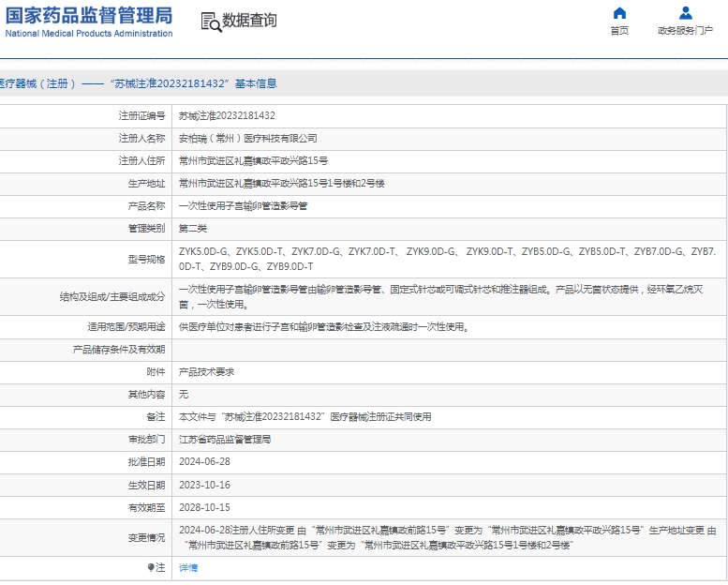
Task: Click the 数据查询 magnifier document icon
Action: coord(211,22)
